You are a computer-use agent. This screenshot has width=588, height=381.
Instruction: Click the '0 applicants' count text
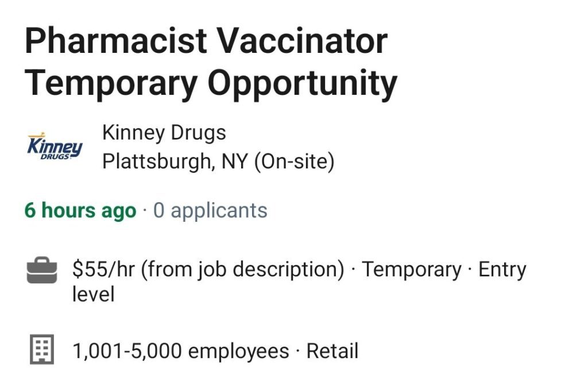[x=210, y=210]
